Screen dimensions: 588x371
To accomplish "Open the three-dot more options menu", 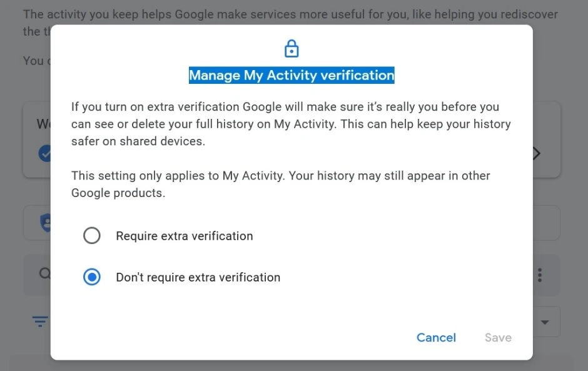I will point(540,275).
